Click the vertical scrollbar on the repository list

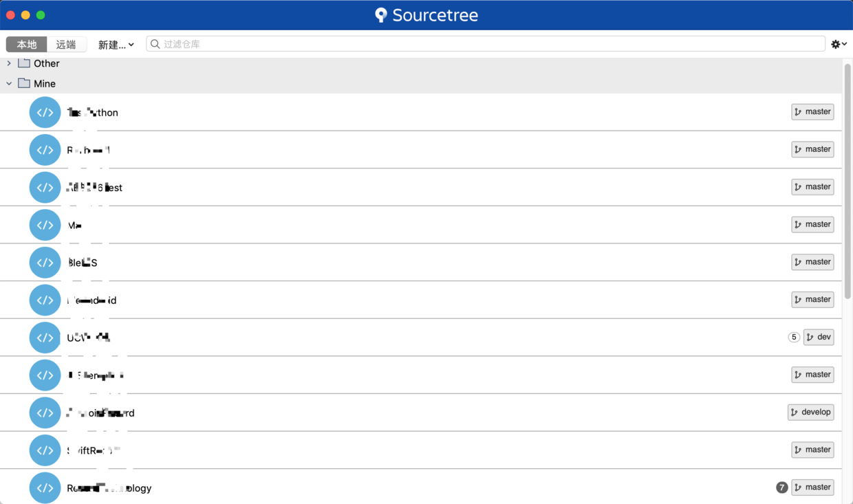(x=847, y=182)
